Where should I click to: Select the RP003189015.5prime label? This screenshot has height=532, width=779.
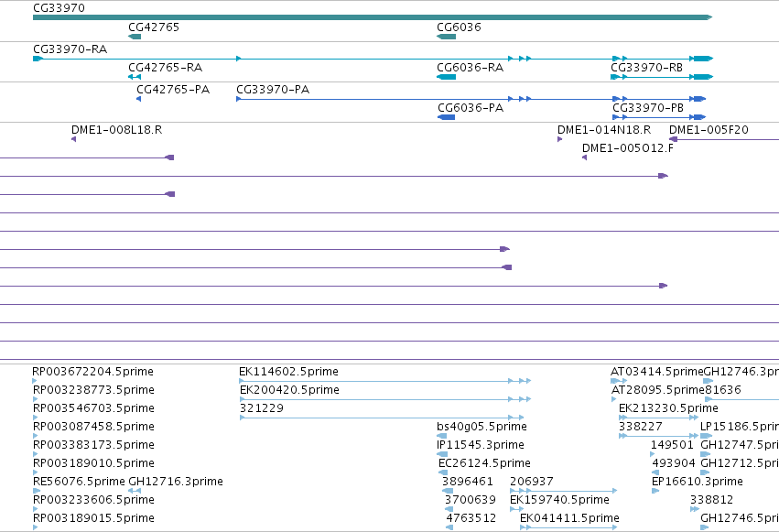[x=93, y=518]
